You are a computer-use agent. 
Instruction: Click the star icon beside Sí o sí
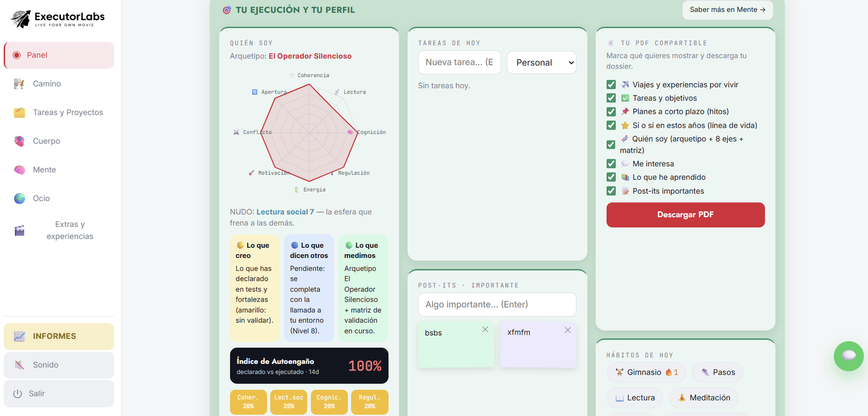(625, 125)
